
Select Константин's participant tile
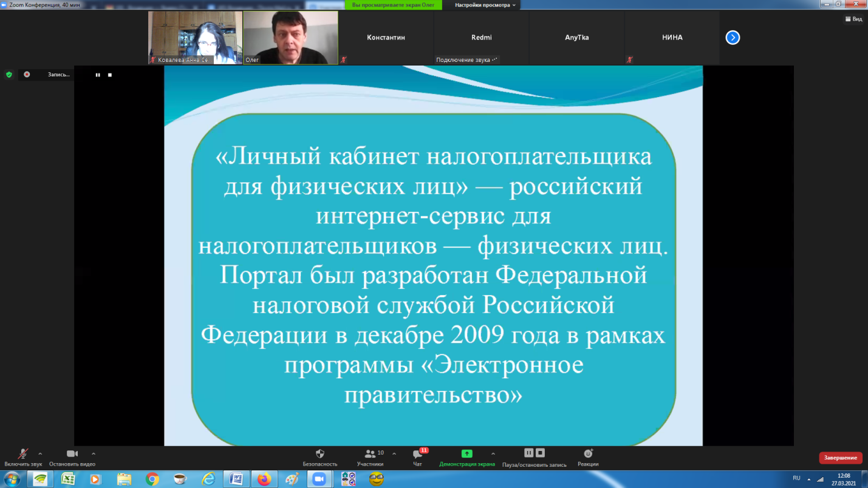coord(386,38)
